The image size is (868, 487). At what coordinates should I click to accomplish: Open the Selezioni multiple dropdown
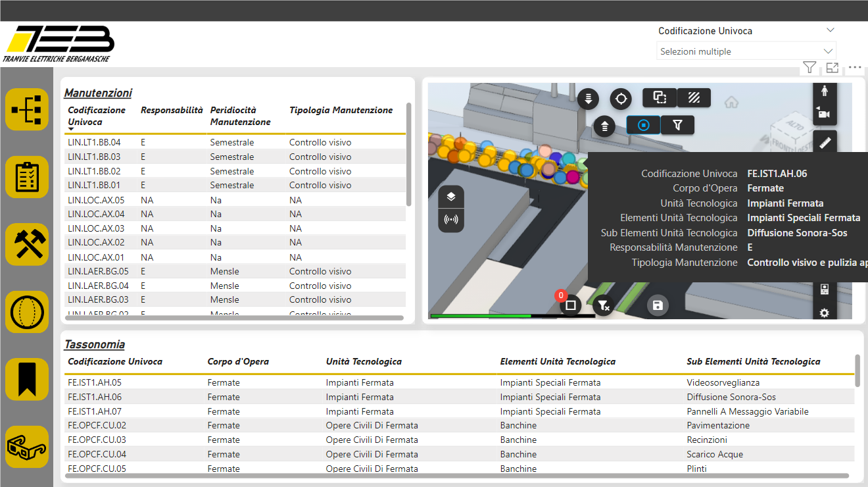click(746, 51)
